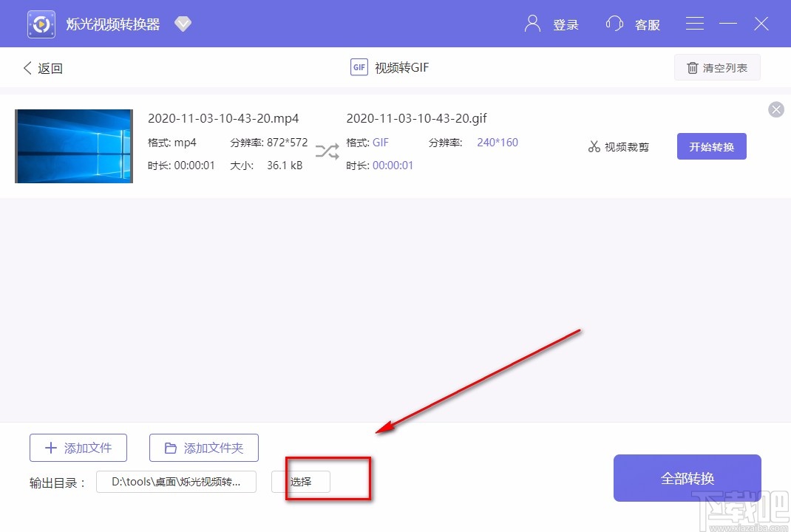Click the user profile icon beside 登录
The image size is (791, 532).
[532, 23]
